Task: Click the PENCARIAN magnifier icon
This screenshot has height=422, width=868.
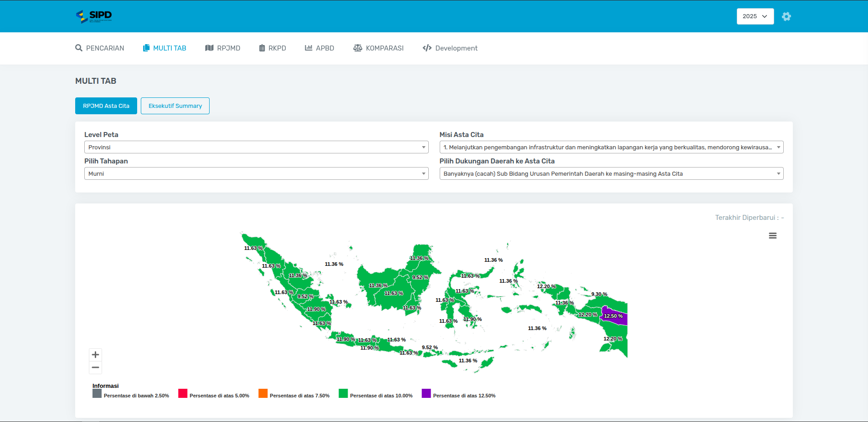Action: point(79,48)
